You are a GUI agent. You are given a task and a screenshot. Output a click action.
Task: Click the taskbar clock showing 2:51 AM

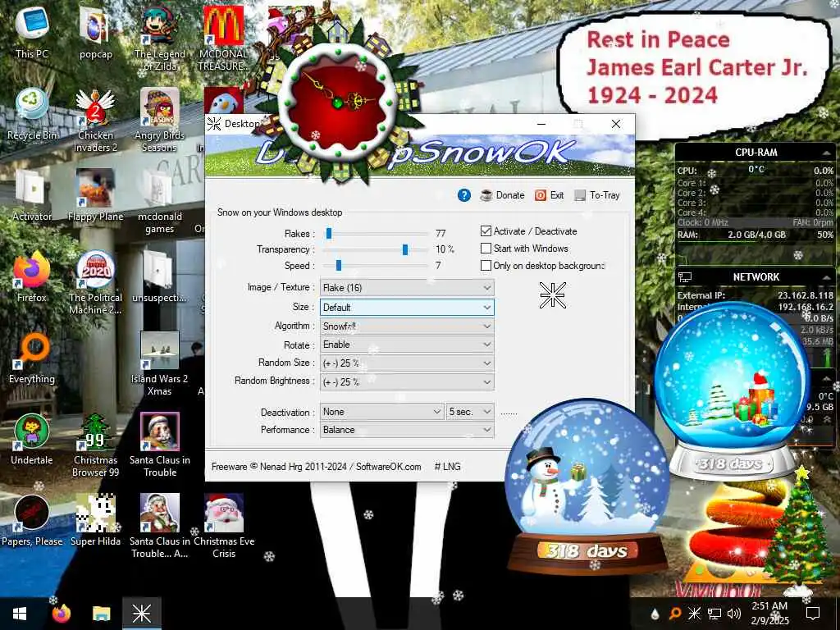point(769,614)
